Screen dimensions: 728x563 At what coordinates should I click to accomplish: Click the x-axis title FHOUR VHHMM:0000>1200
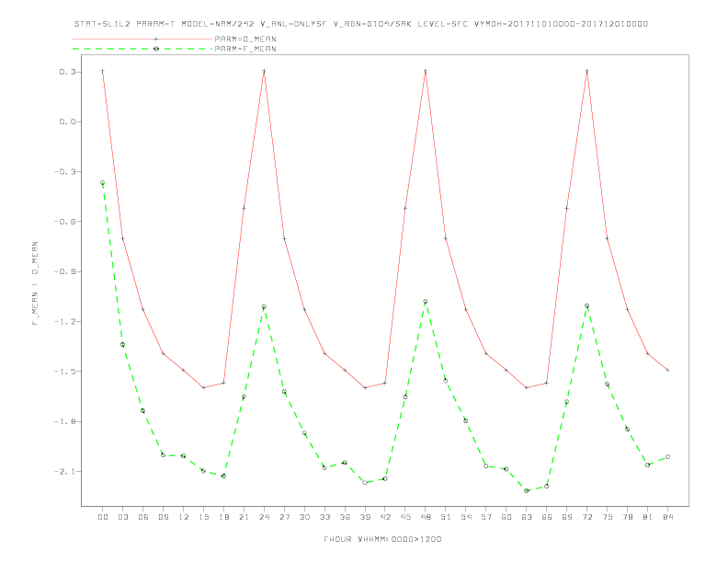click(382, 539)
